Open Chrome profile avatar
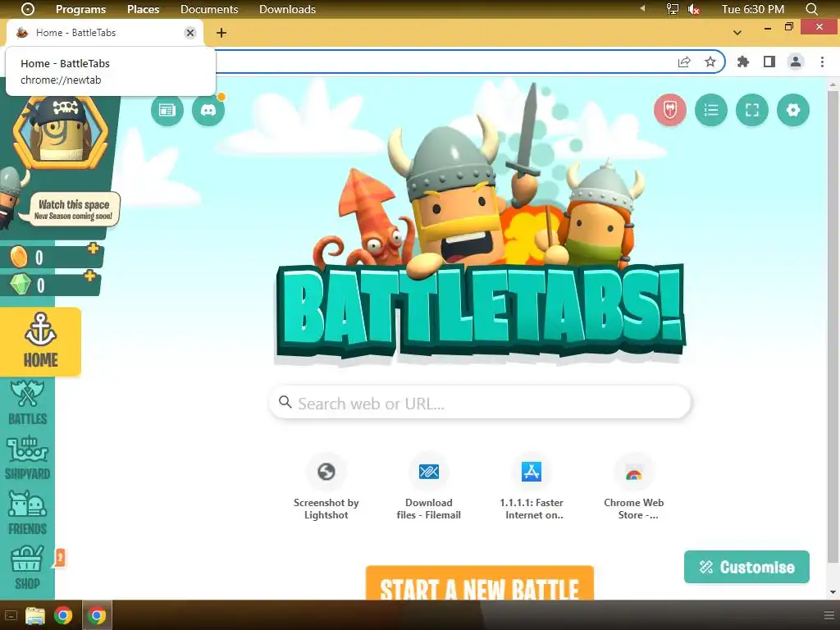 point(796,62)
